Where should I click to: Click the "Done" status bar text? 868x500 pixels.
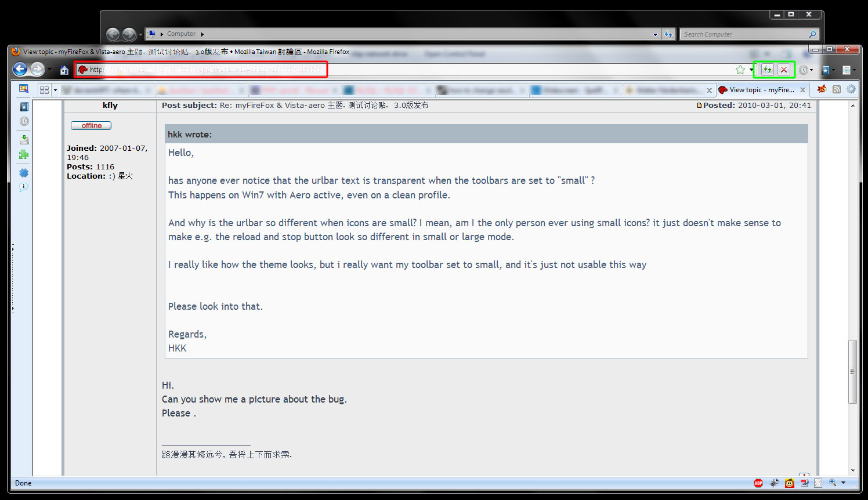(x=23, y=483)
